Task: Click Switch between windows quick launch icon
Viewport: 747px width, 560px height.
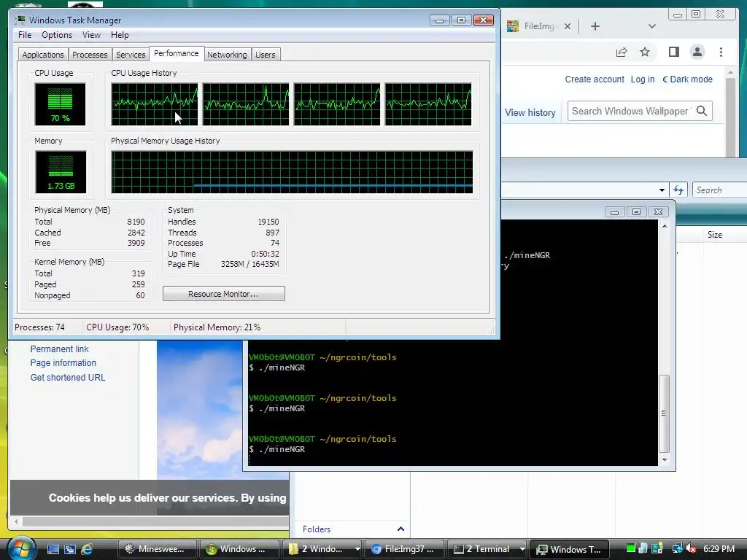Action: [69, 549]
